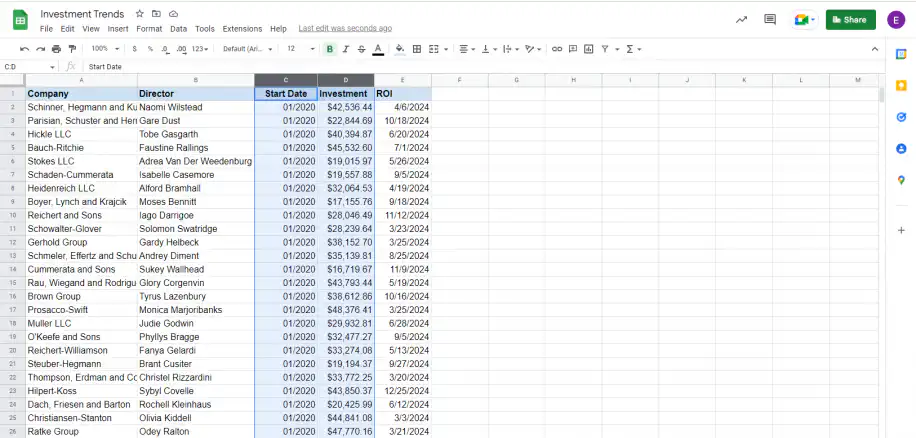Viewport: 916px width, 438px height.
Task: Undo the last action
Action: pos(24,49)
